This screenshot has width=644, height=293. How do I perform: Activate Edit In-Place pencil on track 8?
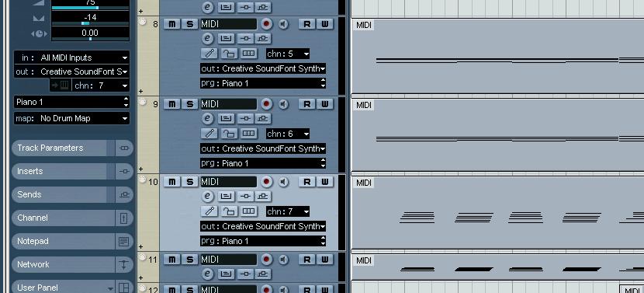point(209,54)
